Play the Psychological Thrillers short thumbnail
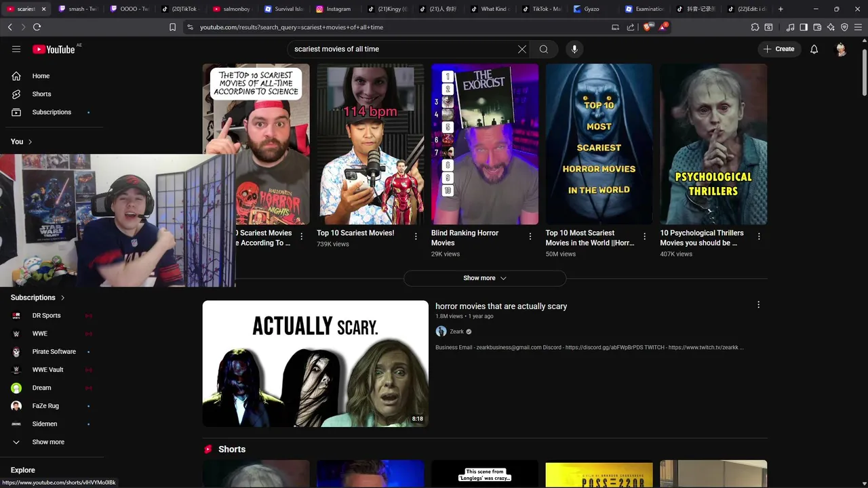Viewport: 868px width, 488px height. [x=713, y=144]
